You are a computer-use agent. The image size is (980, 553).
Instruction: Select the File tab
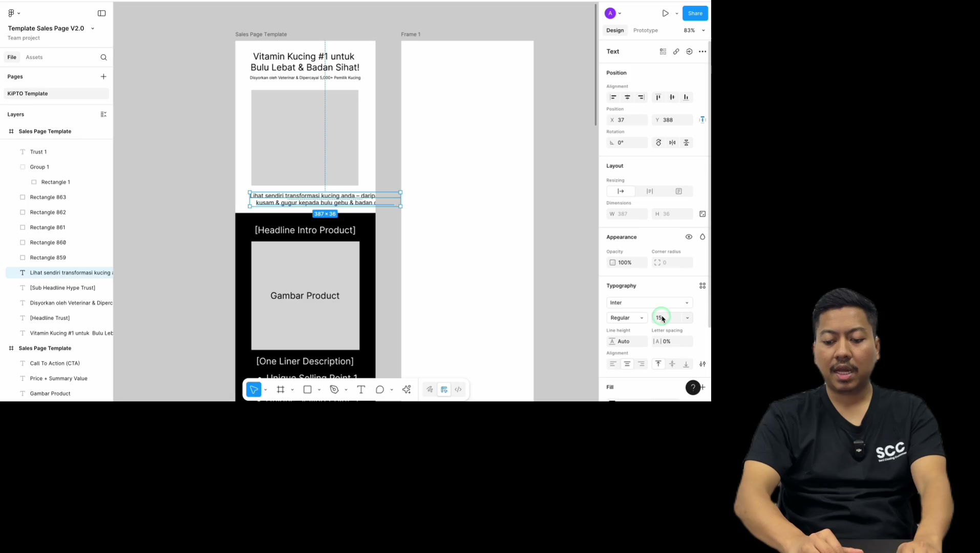click(12, 57)
